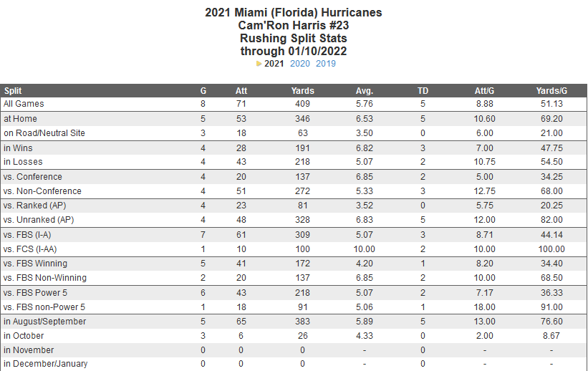The image size is (588, 371).
Task: Click the Att/G column header
Action: 484,91
